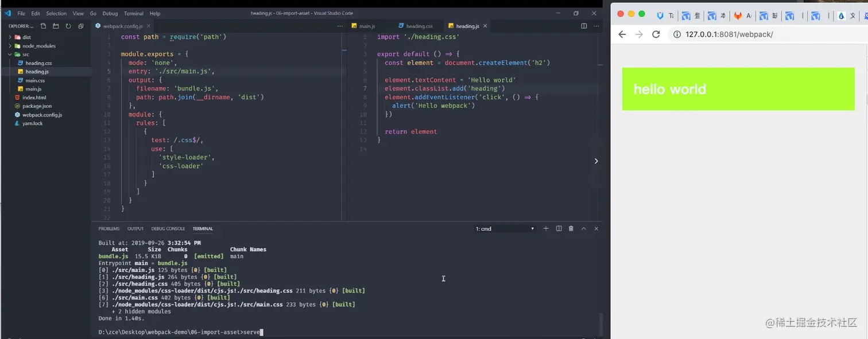
Task: Close the heading.js editor tab
Action: [x=485, y=26]
